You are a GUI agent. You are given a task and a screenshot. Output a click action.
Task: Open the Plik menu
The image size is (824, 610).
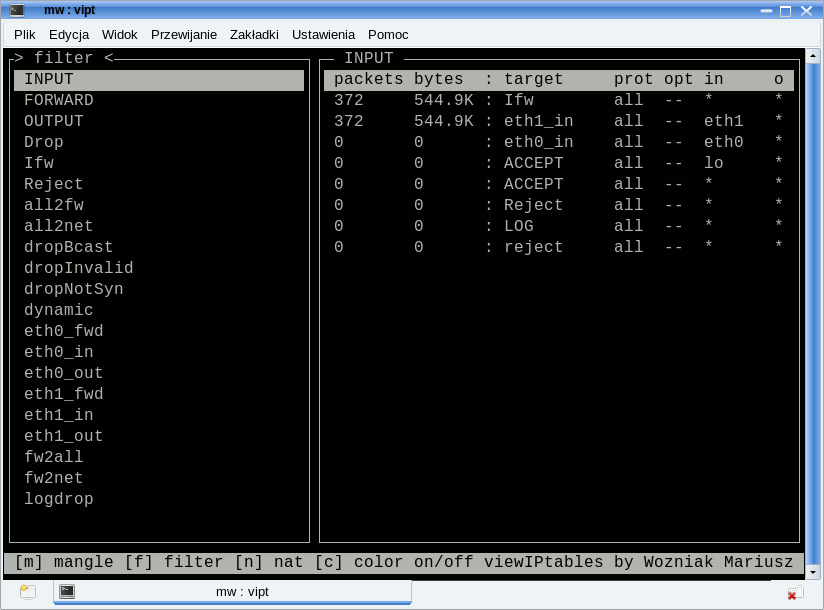[25, 34]
